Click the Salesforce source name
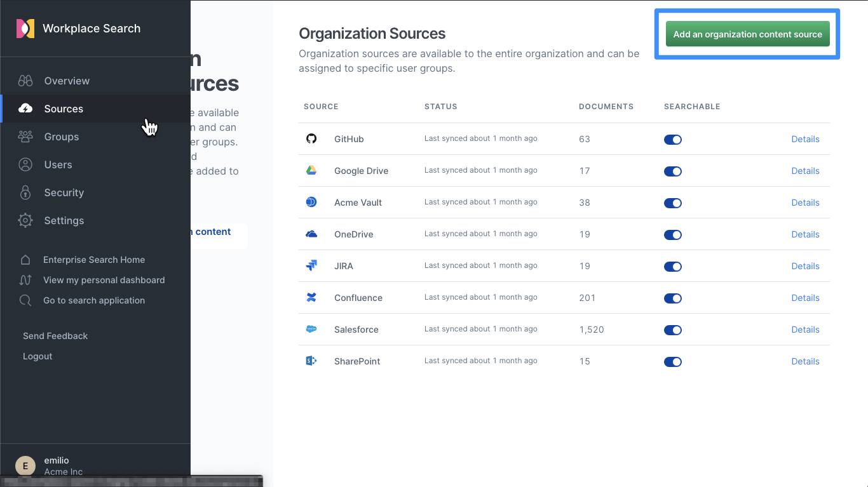This screenshot has width=868, height=487. pyautogui.click(x=356, y=330)
